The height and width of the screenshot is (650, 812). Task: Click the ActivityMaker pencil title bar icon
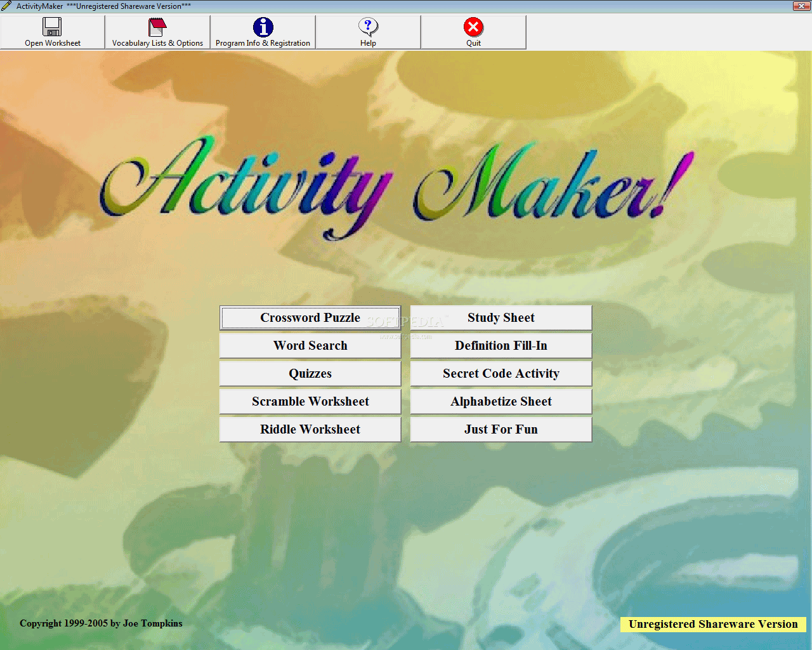pos(6,6)
